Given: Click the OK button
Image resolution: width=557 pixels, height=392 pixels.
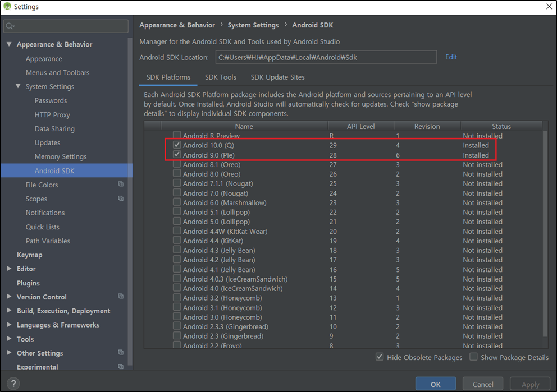Looking at the screenshot, I should pyautogui.click(x=436, y=384).
